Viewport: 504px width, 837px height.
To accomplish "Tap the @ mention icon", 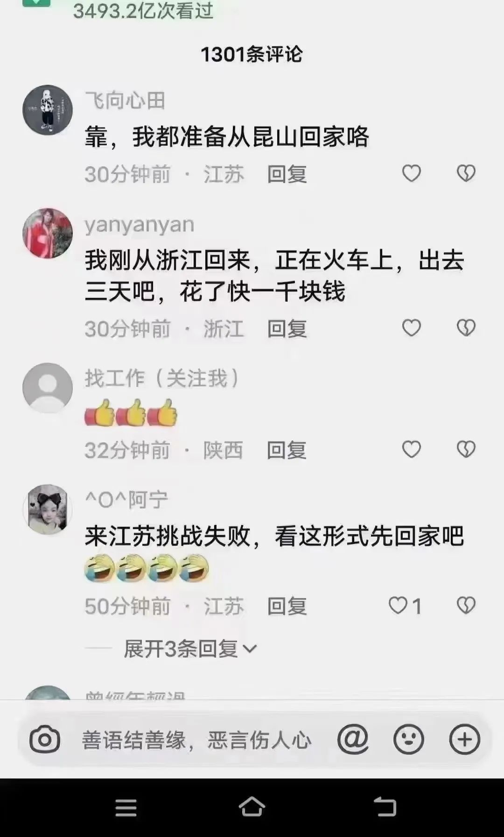I will pos(353,739).
